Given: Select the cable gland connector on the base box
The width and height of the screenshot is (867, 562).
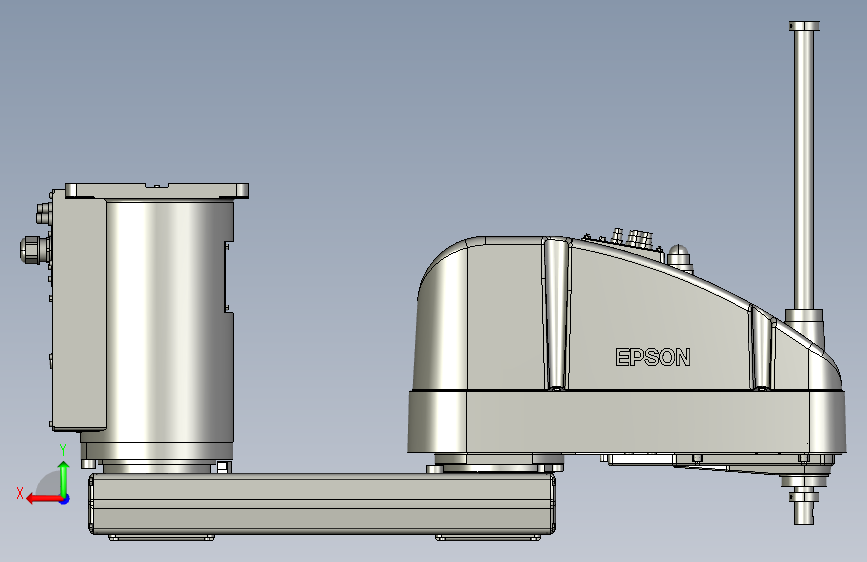Looking at the screenshot, I should tap(34, 249).
